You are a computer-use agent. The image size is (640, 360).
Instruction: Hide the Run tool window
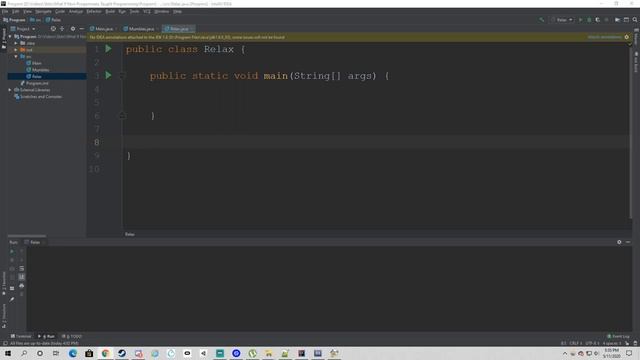tap(628, 242)
